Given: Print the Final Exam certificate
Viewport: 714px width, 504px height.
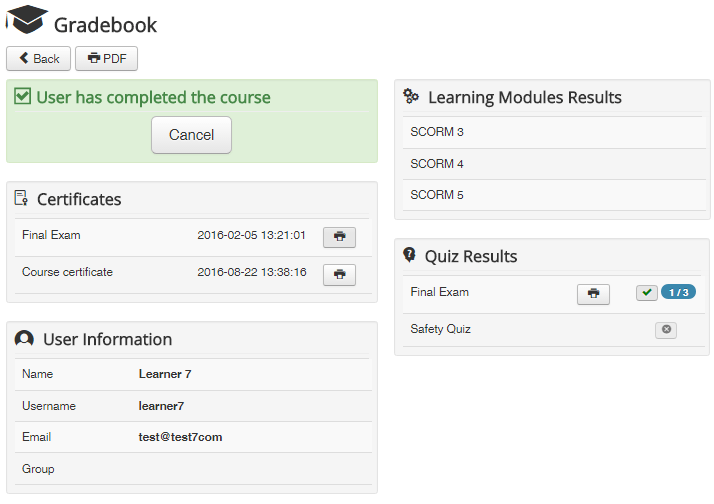Looking at the screenshot, I should 339,237.
